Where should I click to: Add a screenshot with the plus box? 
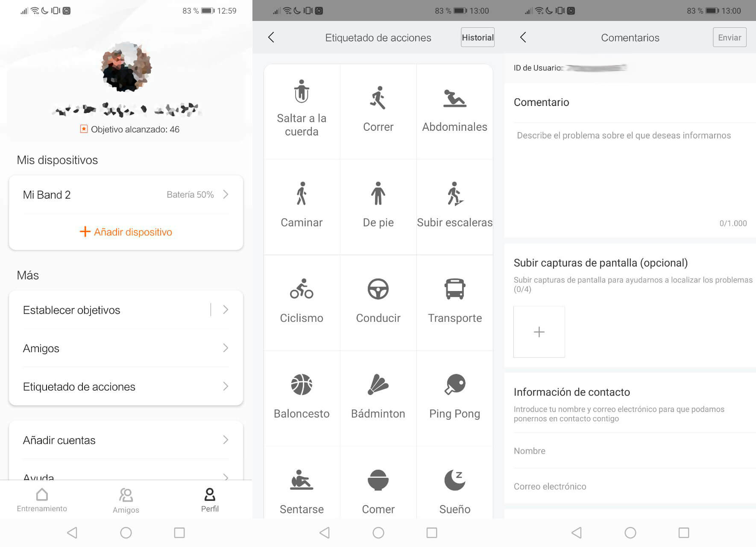(539, 332)
